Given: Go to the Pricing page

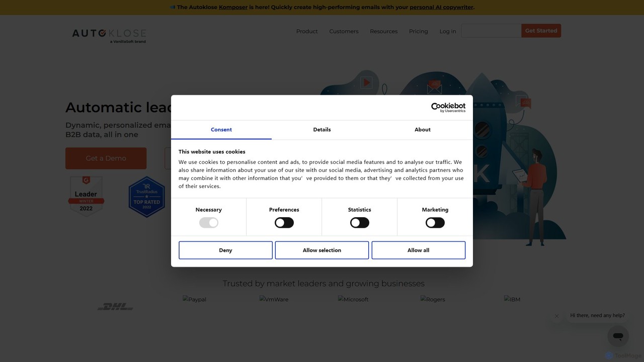Looking at the screenshot, I should pyautogui.click(x=419, y=31).
